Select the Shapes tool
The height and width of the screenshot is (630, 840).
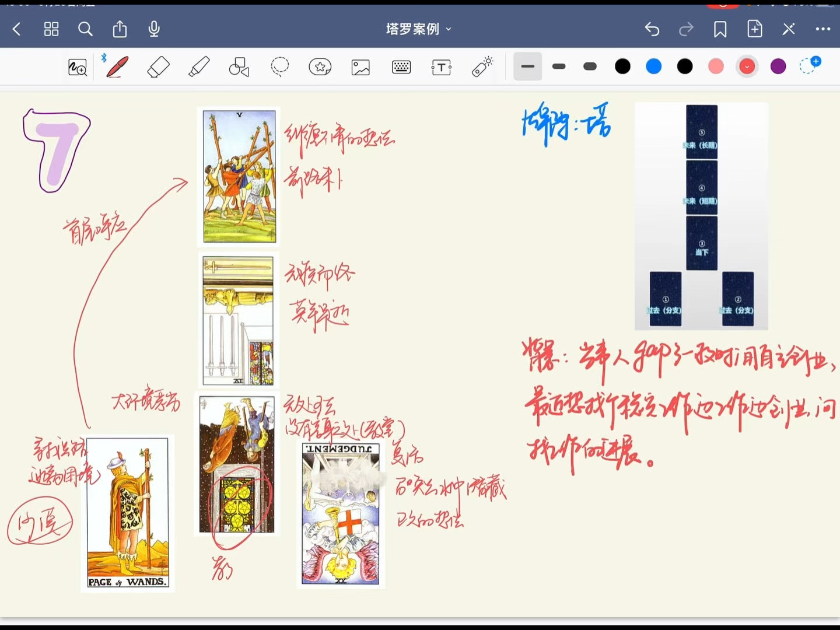click(x=239, y=67)
